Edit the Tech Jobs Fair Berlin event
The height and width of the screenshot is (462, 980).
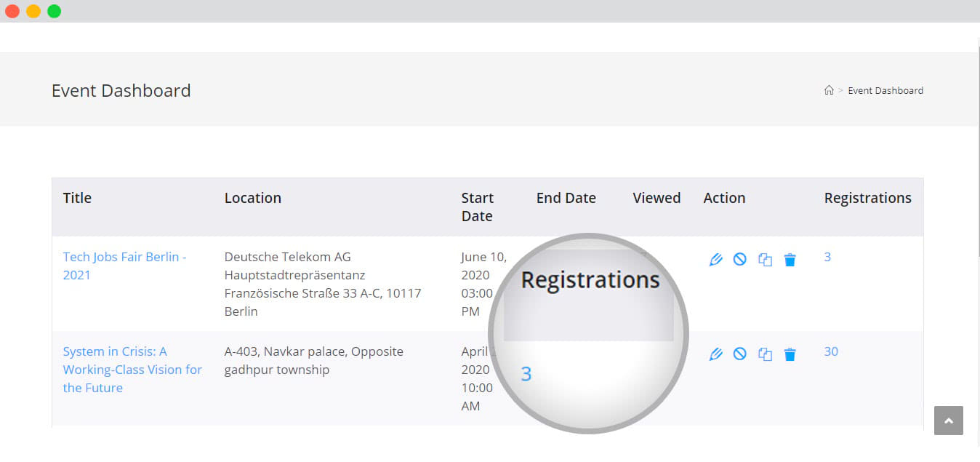715,259
